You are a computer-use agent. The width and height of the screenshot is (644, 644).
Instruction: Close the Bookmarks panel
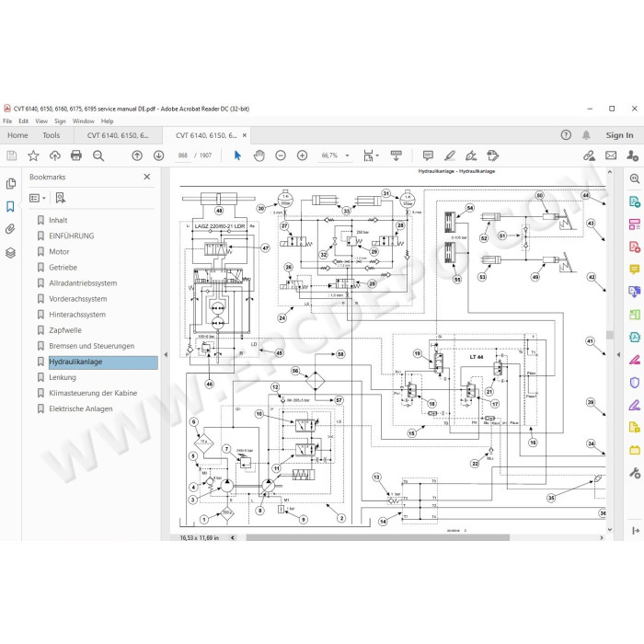(x=147, y=177)
